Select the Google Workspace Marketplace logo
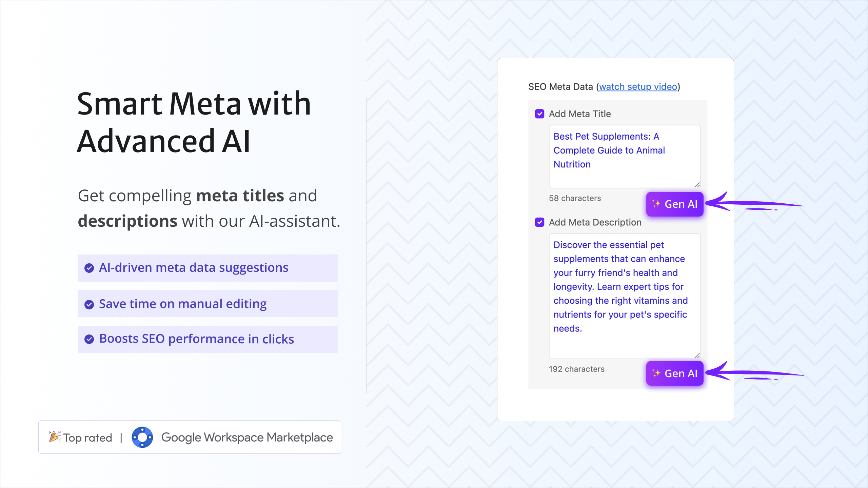The image size is (868, 488). (142, 437)
